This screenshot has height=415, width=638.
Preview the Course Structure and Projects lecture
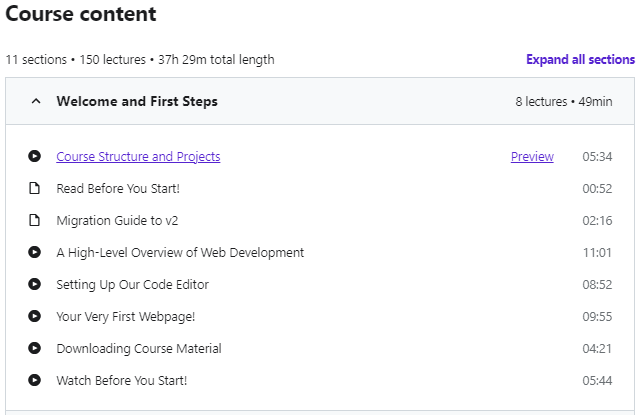pyautogui.click(x=532, y=156)
